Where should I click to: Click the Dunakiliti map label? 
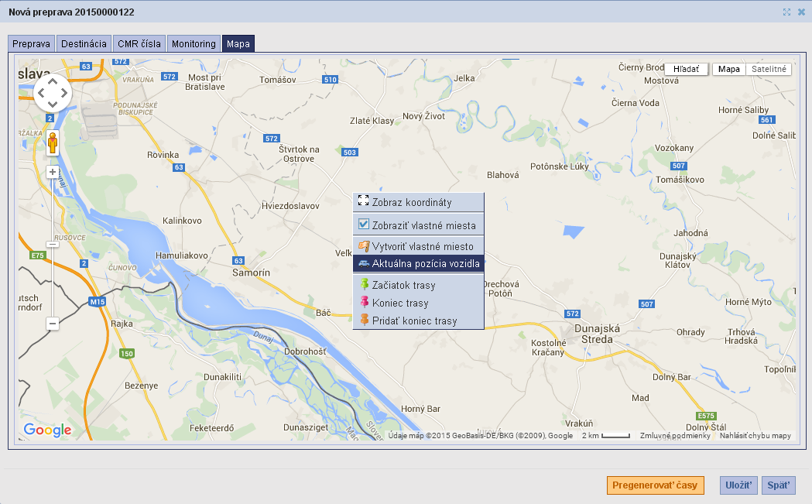click(223, 377)
